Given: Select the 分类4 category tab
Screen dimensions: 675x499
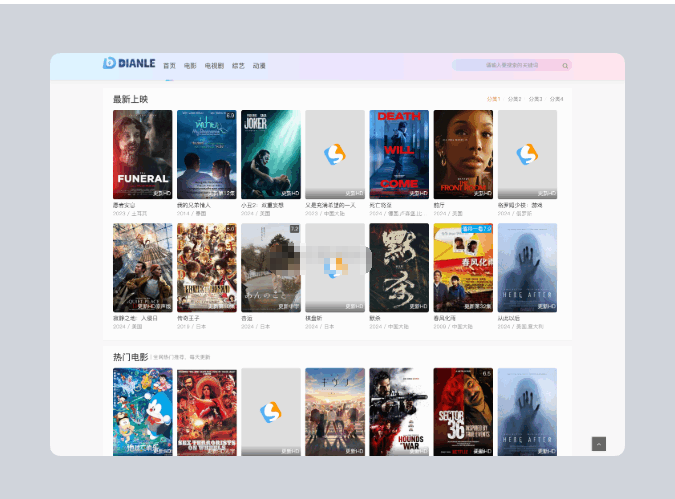Looking at the screenshot, I should 556,99.
